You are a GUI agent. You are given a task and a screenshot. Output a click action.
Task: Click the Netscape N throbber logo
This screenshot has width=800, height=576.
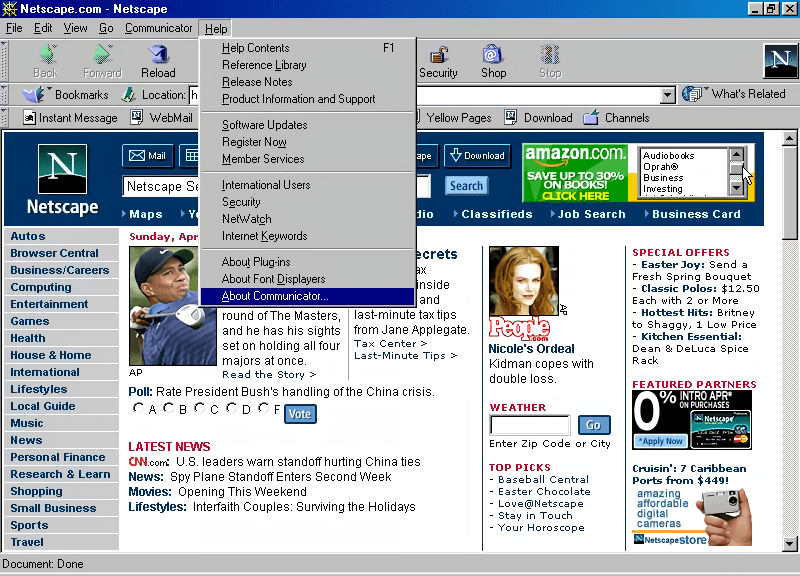tap(779, 61)
